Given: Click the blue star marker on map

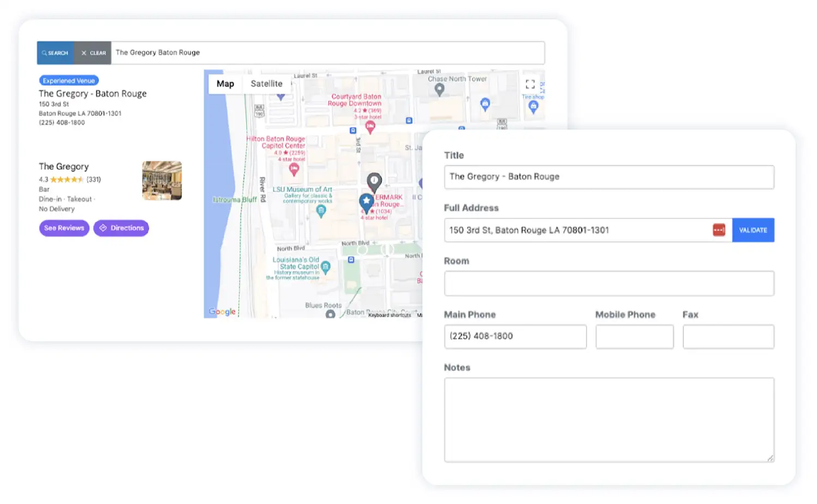Looking at the screenshot, I should 366,201.
